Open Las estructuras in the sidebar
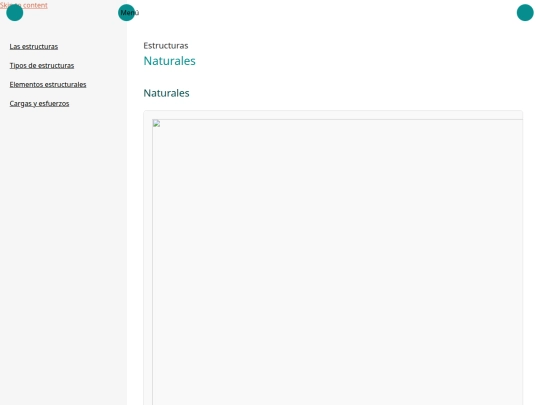540x405 pixels. tap(34, 46)
